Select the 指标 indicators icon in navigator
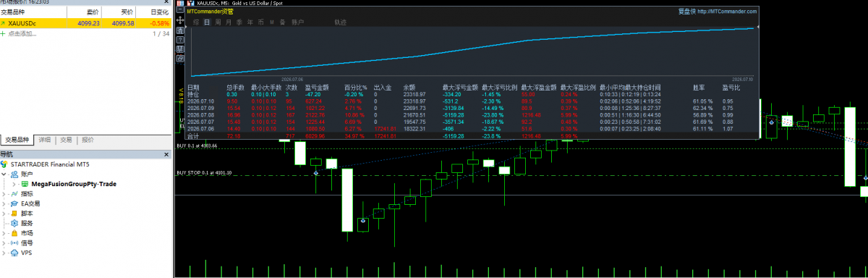The height and width of the screenshot is (278, 868). pos(14,194)
